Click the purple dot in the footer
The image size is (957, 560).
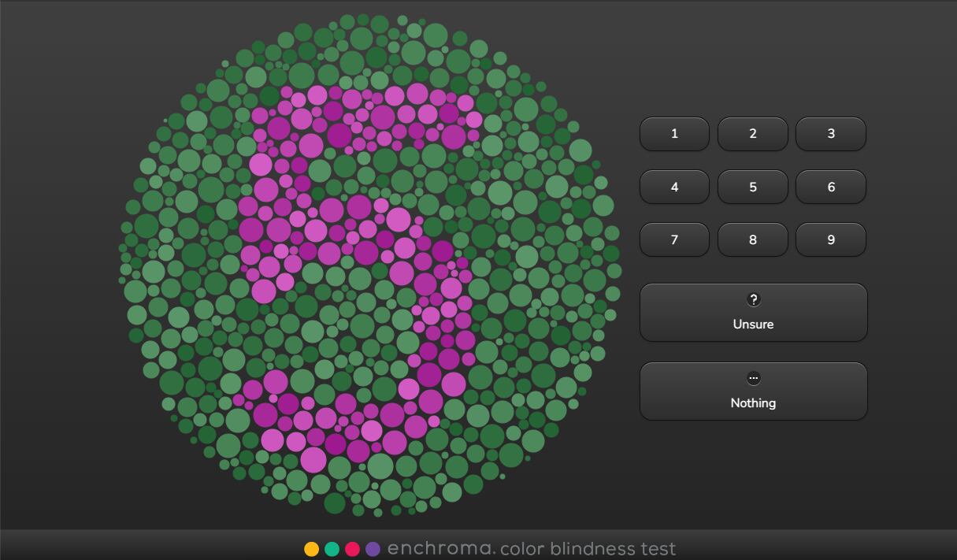pyautogui.click(x=373, y=549)
